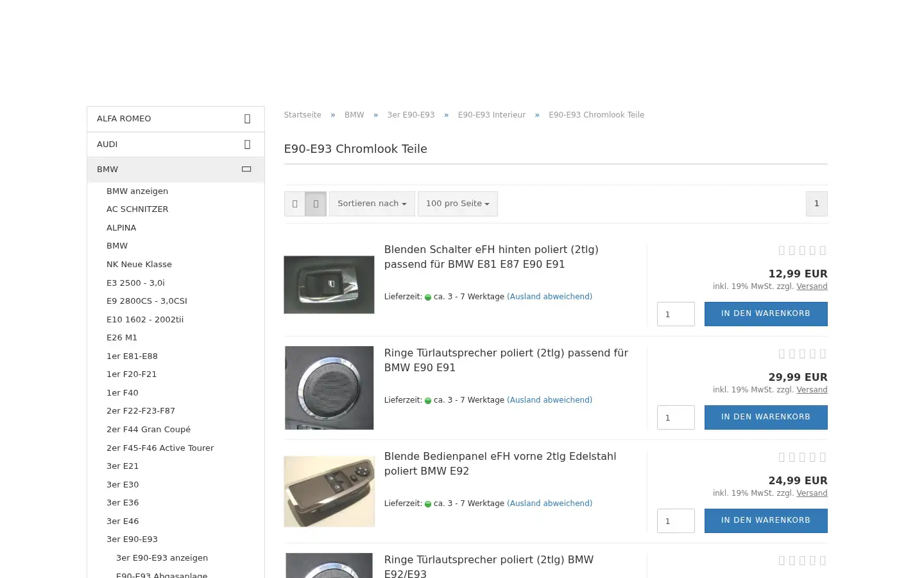Select BMW main category in sidebar
Image resolution: width=924 pixels, height=578 pixels.
pyautogui.click(x=176, y=170)
